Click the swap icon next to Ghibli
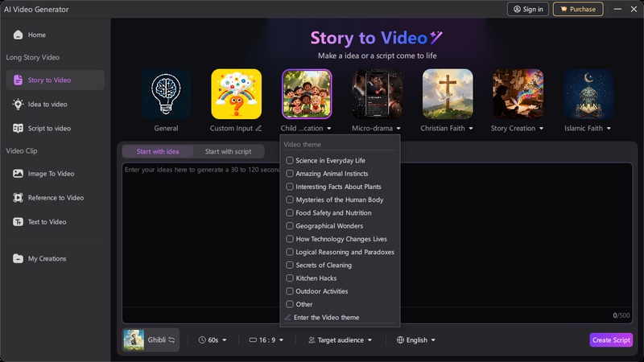 pos(171,339)
